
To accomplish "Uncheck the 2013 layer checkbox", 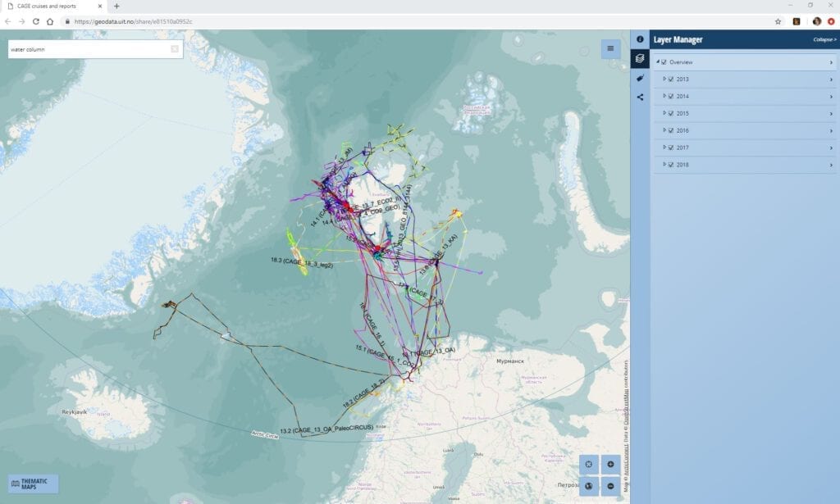I will click(671, 79).
